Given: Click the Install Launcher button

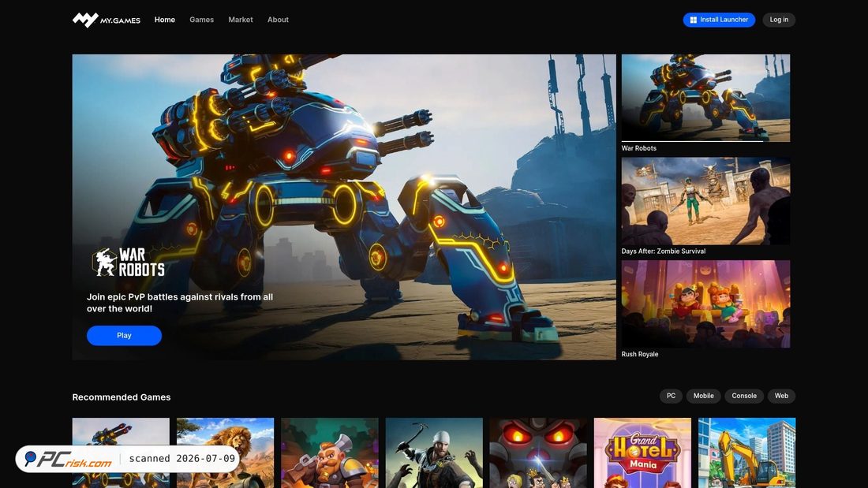Looking at the screenshot, I should click(719, 20).
